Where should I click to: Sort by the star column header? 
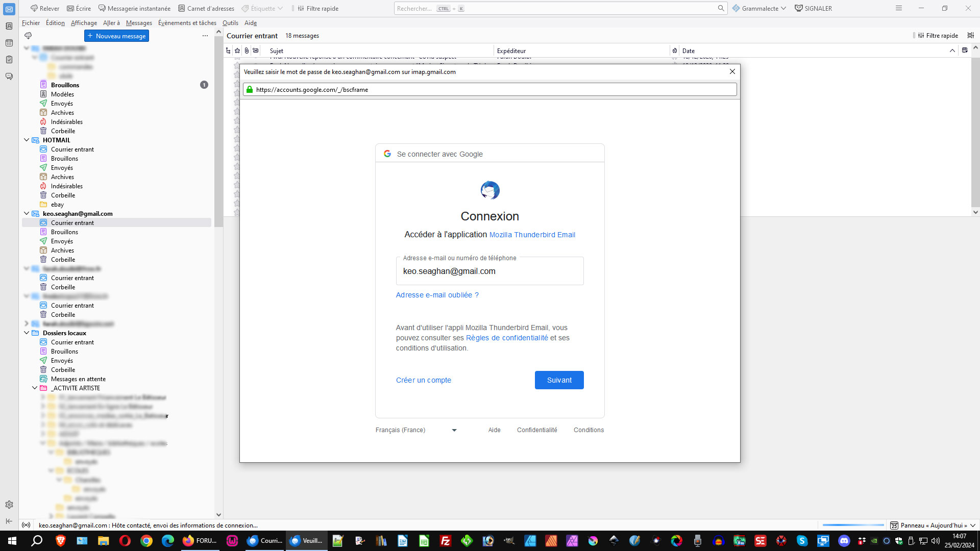click(237, 51)
